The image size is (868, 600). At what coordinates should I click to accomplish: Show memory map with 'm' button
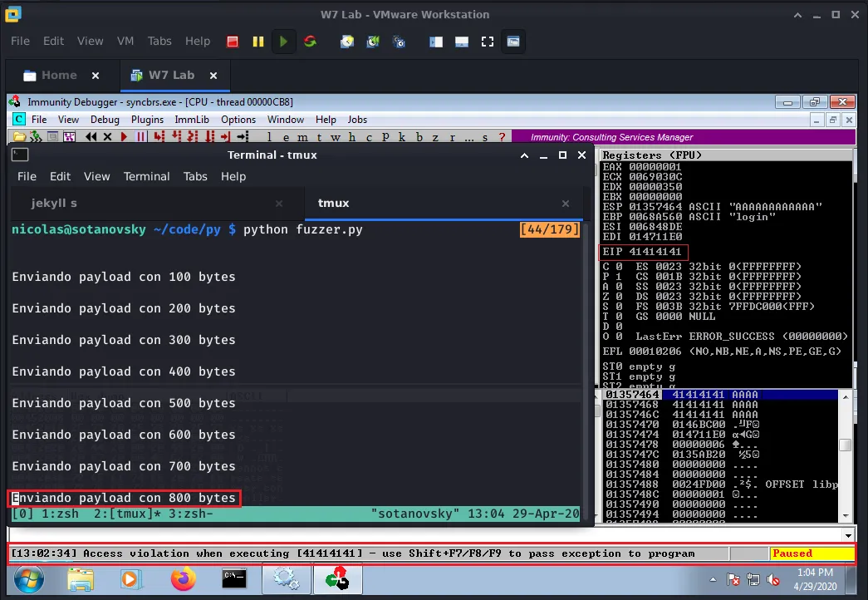(x=302, y=137)
